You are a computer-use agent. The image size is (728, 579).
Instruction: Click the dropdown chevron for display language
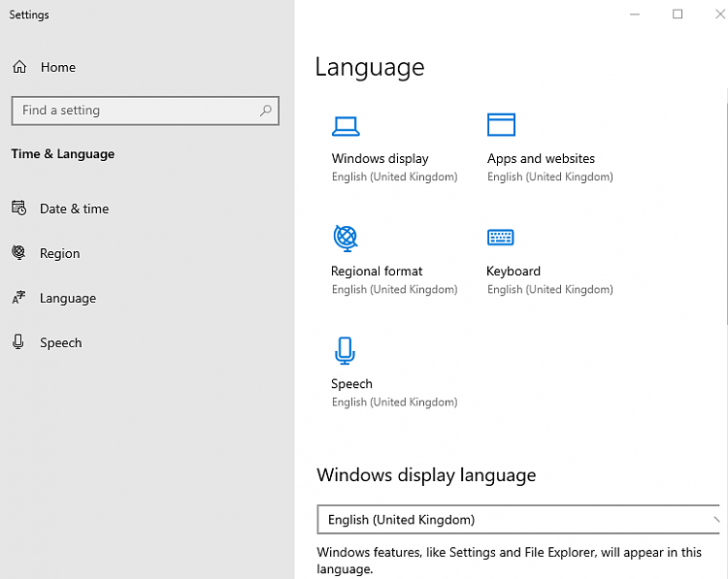click(x=716, y=520)
